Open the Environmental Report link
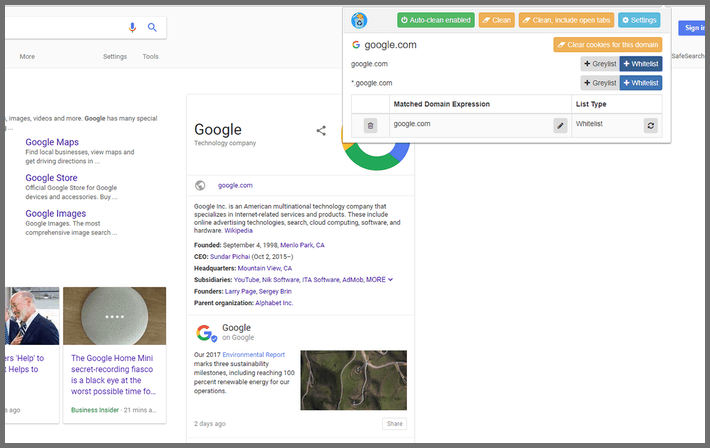Viewport: 710px width, 448px height. click(254, 355)
